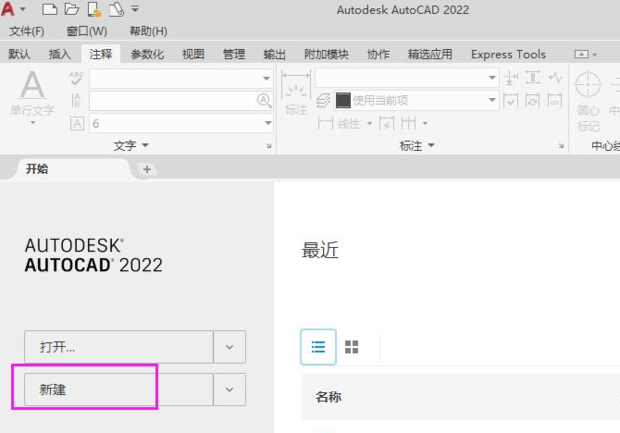Click the dimension inspect icon
The image size is (620, 433).
point(511,100)
